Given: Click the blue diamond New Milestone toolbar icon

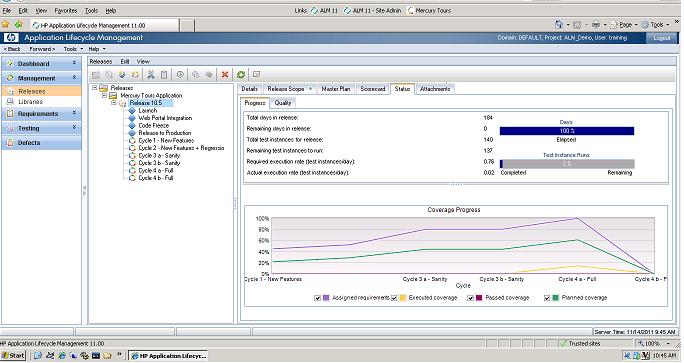Looking at the screenshot, I should click(x=122, y=75).
